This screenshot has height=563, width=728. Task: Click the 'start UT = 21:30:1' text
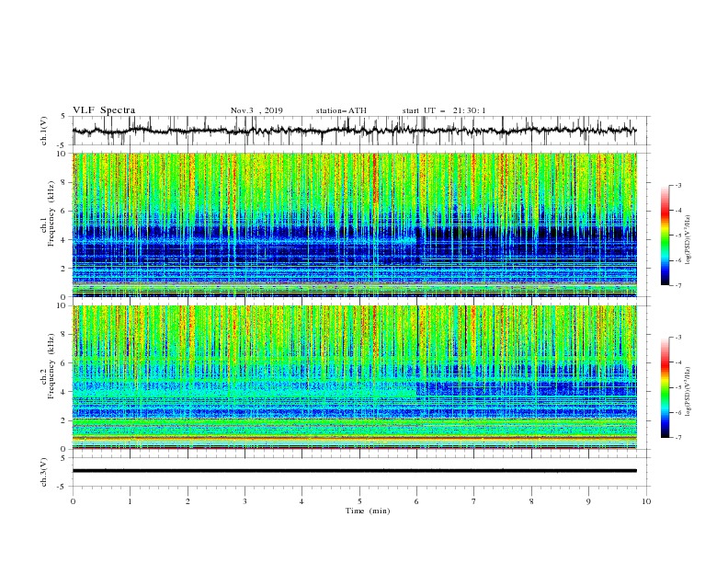click(444, 110)
